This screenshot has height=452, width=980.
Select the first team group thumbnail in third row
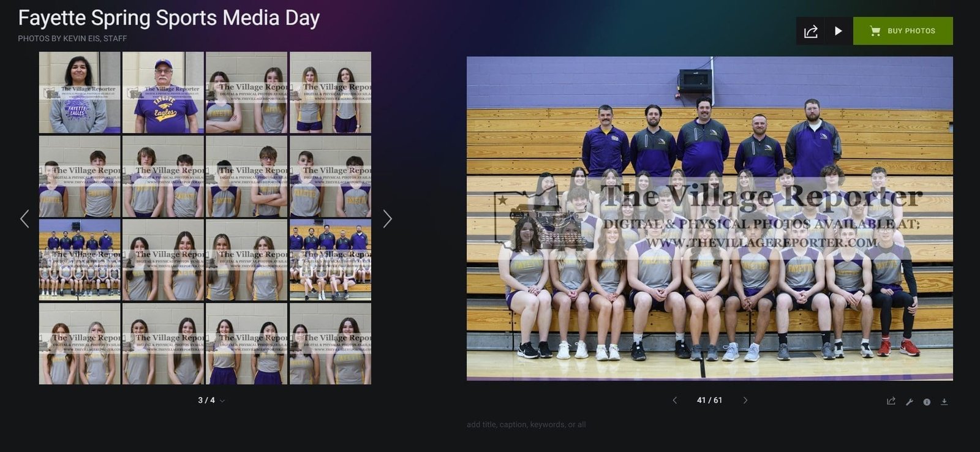pos(80,260)
